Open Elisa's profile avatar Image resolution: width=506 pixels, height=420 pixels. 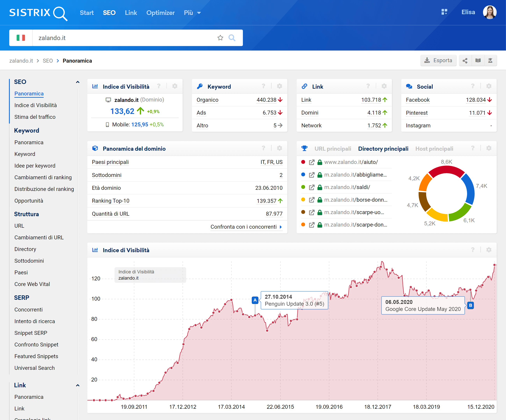tap(489, 12)
